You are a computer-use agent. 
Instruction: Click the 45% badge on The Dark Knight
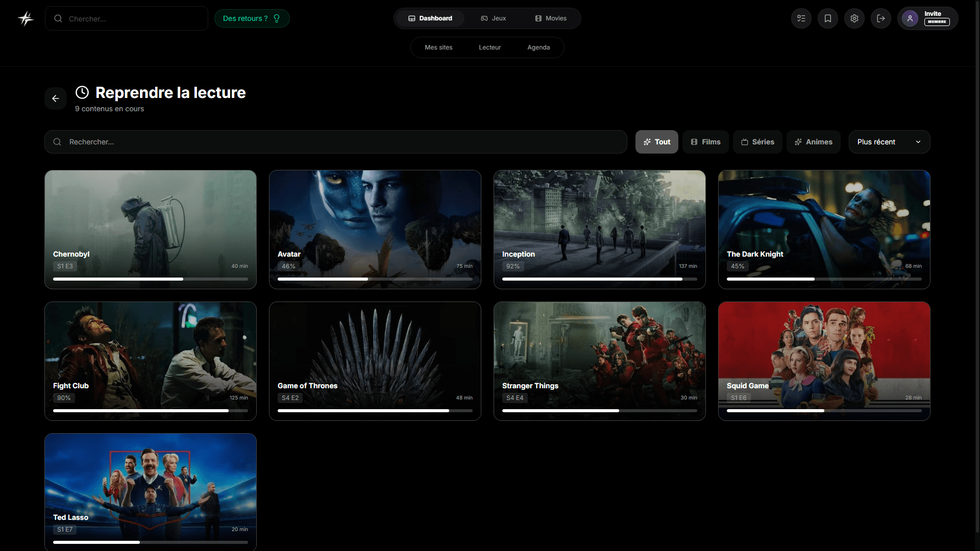pos(738,266)
